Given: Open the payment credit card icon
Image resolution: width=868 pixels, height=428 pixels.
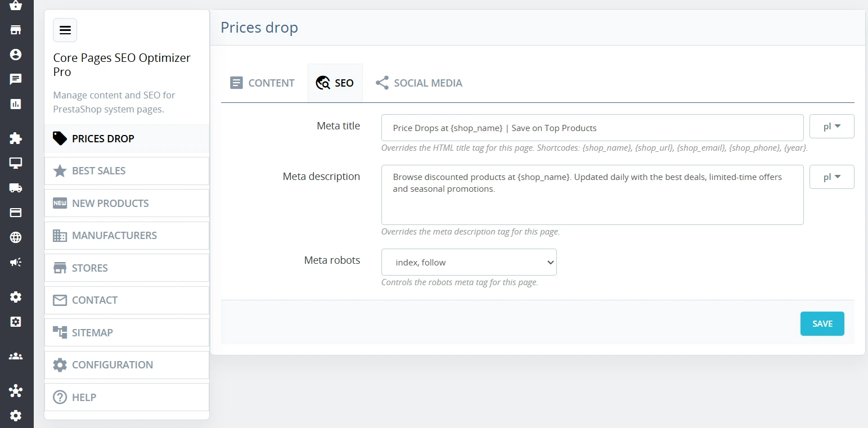Looking at the screenshot, I should (x=16, y=213).
